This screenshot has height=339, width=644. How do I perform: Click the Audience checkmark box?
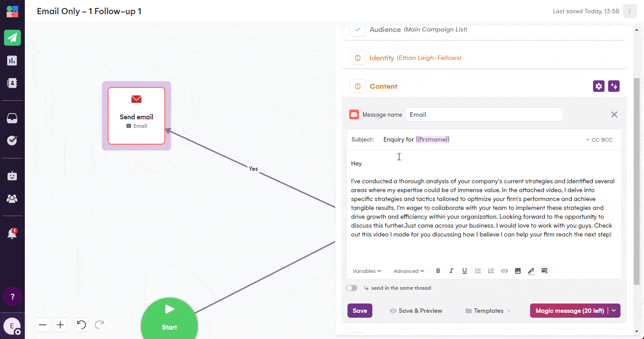coord(358,30)
